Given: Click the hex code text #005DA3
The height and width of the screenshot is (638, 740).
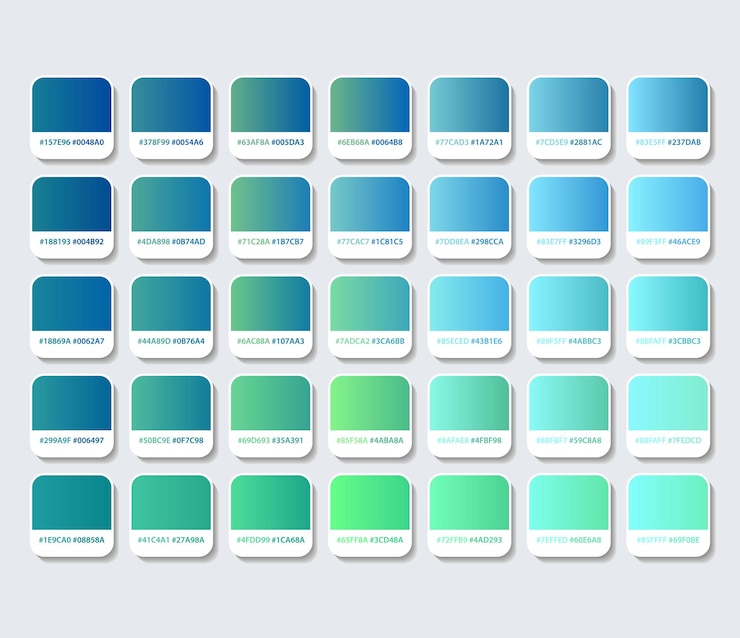Looking at the screenshot, I should [288, 142].
